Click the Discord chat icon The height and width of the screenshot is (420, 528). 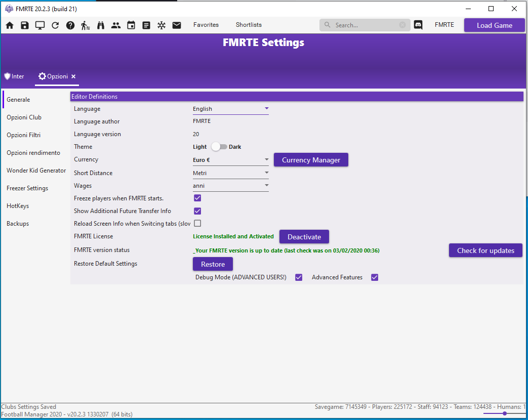[x=418, y=25]
